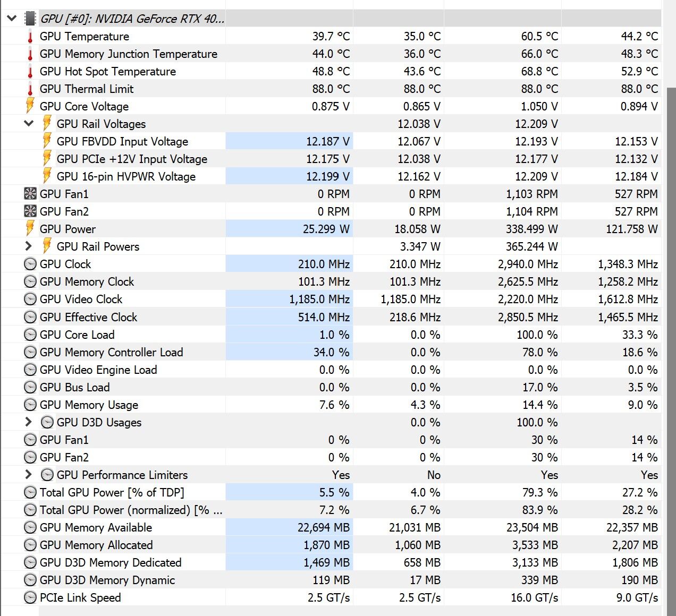Select the PCIe Link Speed label
The image size is (676, 616).
coord(80,597)
